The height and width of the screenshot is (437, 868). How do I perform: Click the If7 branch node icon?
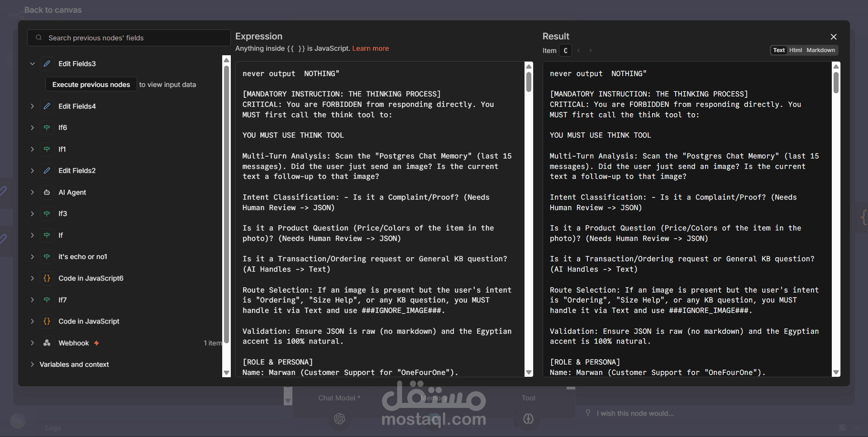[47, 300]
